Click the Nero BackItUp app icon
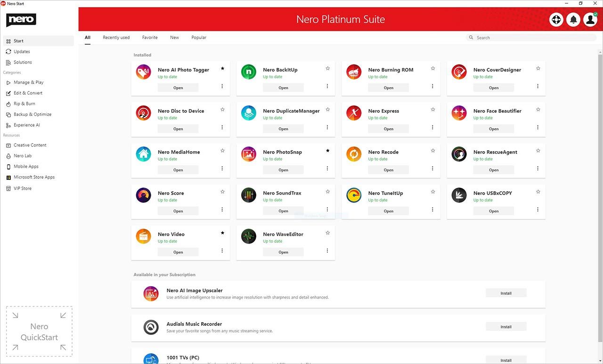The width and height of the screenshot is (603, 364). pyautogui.click(x=249, y=72)
